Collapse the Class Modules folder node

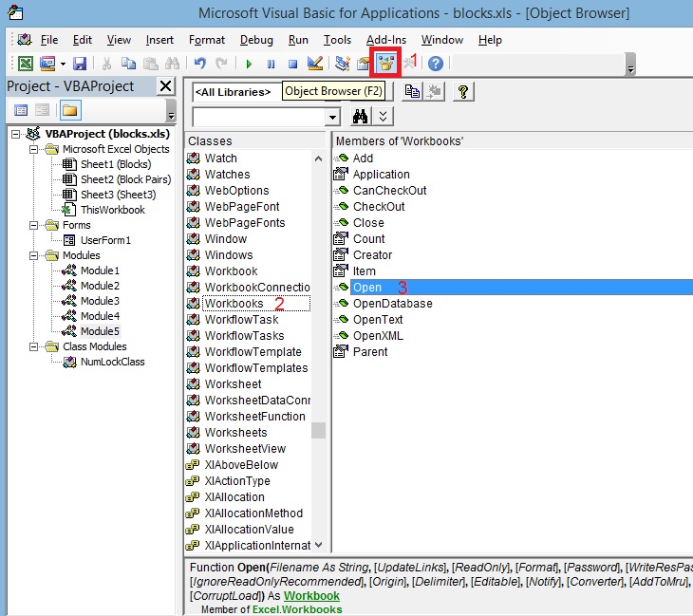pyautogui.click(x=33, y=346)
